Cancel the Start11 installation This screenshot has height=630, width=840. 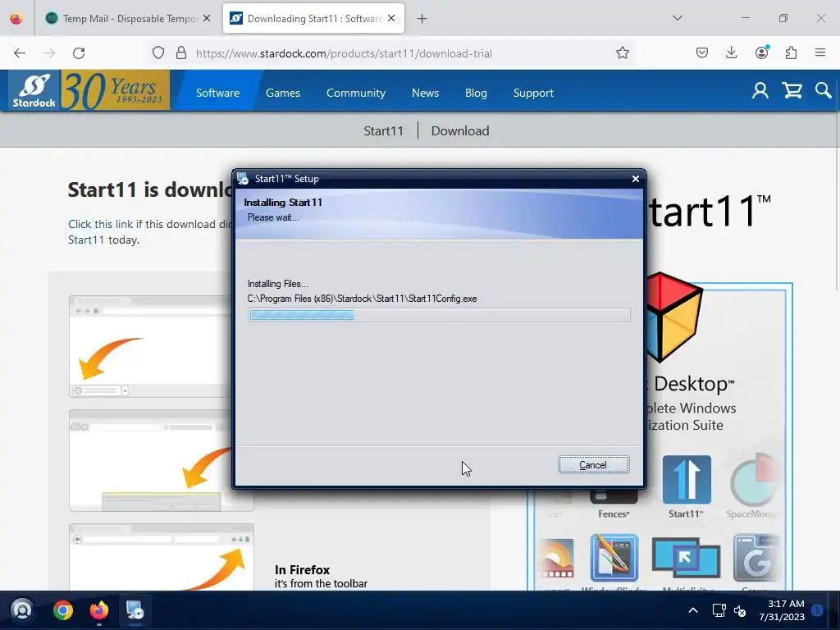click(x=594, y=465)
